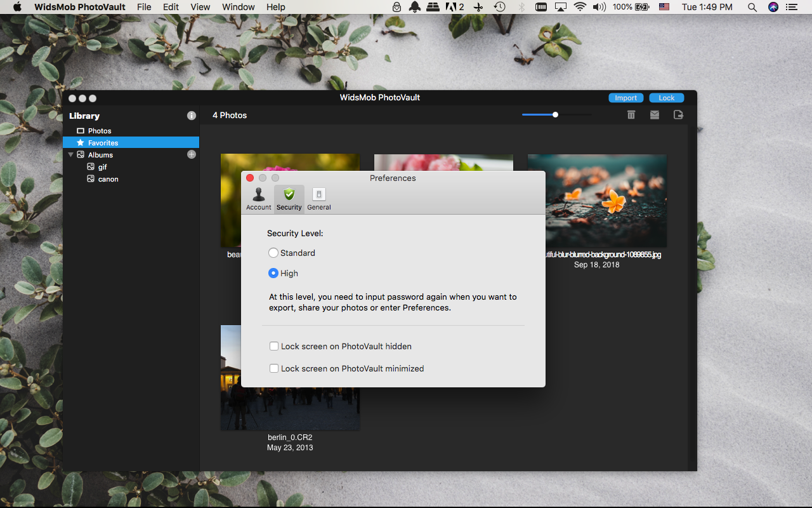Open the Window menu
Viewport: 812px width, 508px height.
(239, 7)
